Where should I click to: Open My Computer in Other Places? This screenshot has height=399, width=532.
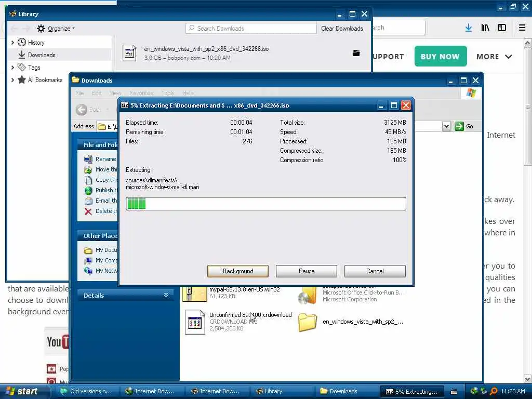[x=101, y=261]
